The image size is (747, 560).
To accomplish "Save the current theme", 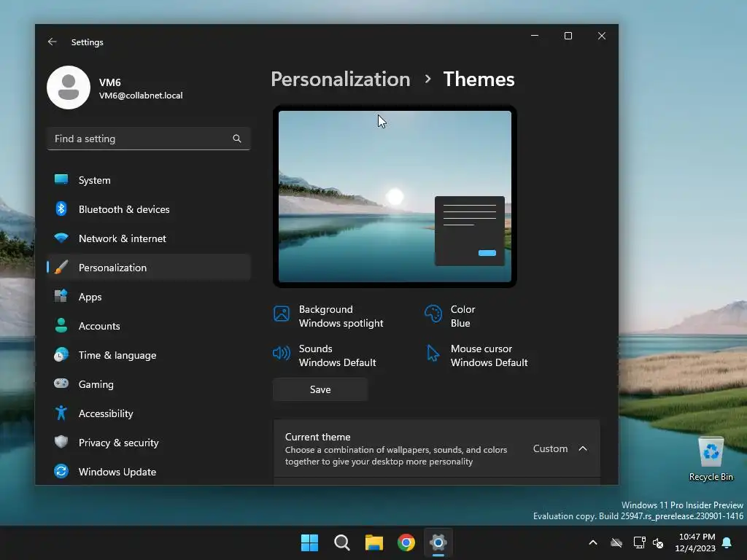I will tap(320, 389).
